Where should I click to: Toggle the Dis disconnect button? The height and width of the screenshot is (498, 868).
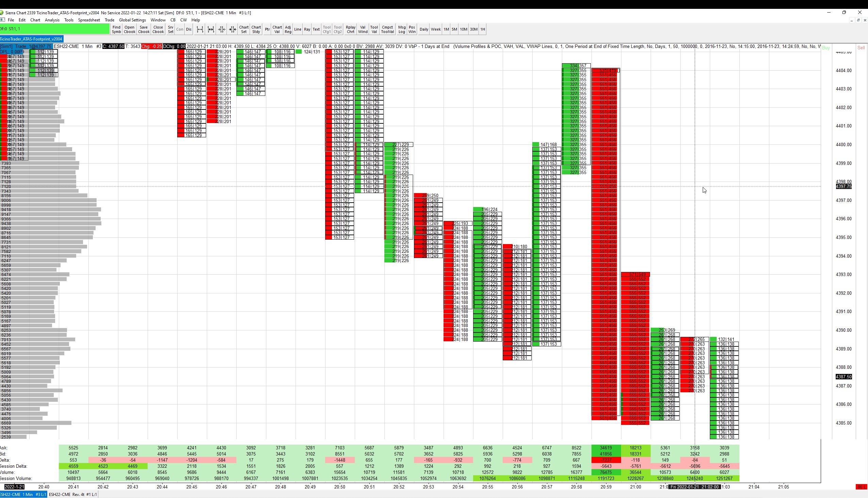[188, 30]
